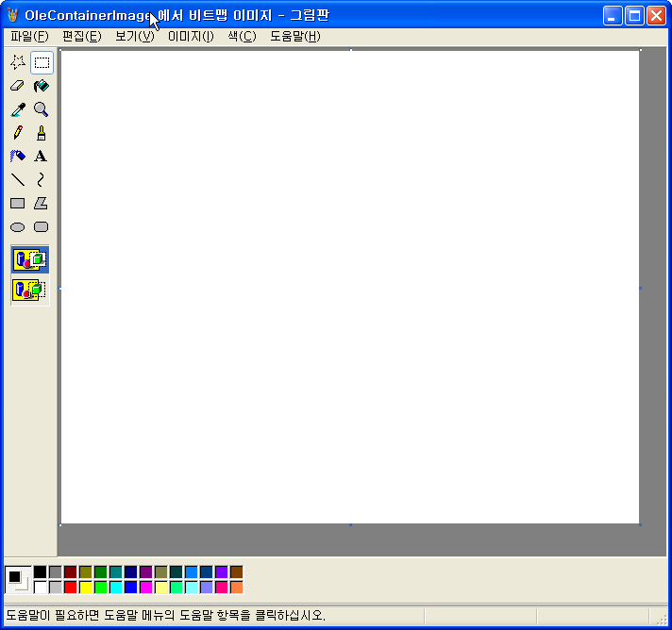
Task: Maximize the Paint window
Action: 634,16
